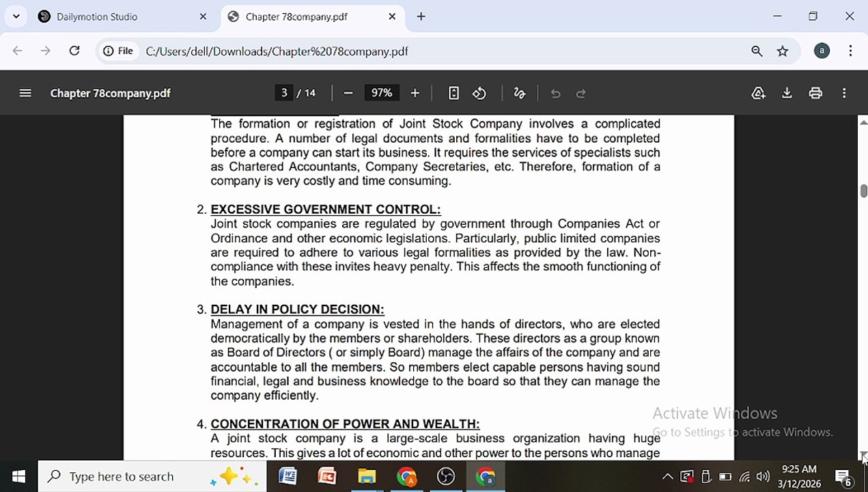Click the vertical scrollbar thumb
Viewport: 868px width, 492px height.
point(863,191)
